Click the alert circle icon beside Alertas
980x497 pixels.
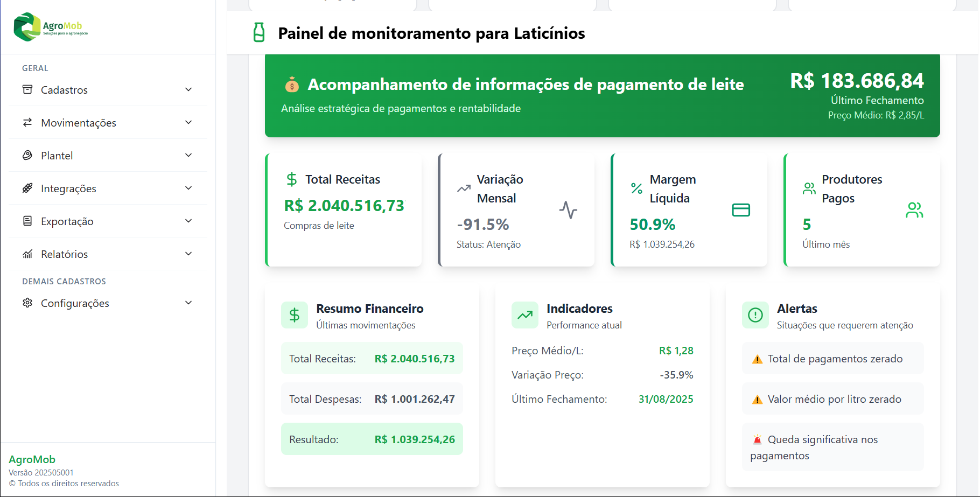[x=755, y=315]
